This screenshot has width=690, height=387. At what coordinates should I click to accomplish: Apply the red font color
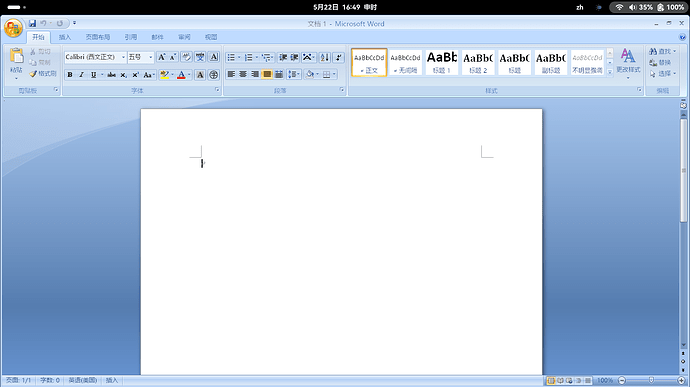[181, 75]
